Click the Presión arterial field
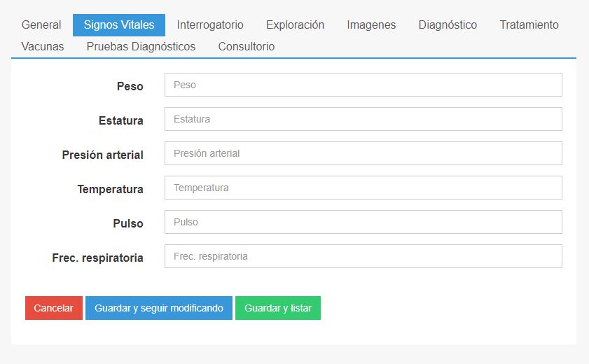Image resolution: width=589 pixels, height=364 pixels. coord(363,153)
